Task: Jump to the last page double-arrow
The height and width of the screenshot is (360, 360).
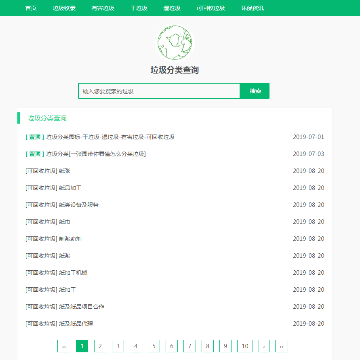Action: (282, 346)
